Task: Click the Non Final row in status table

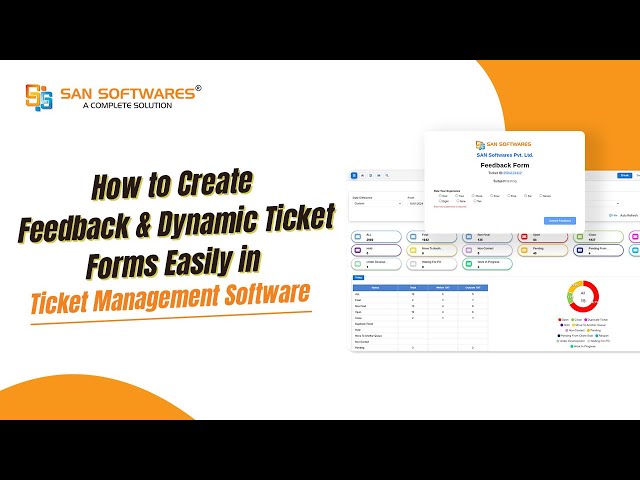Action: (x=420, y=306)
